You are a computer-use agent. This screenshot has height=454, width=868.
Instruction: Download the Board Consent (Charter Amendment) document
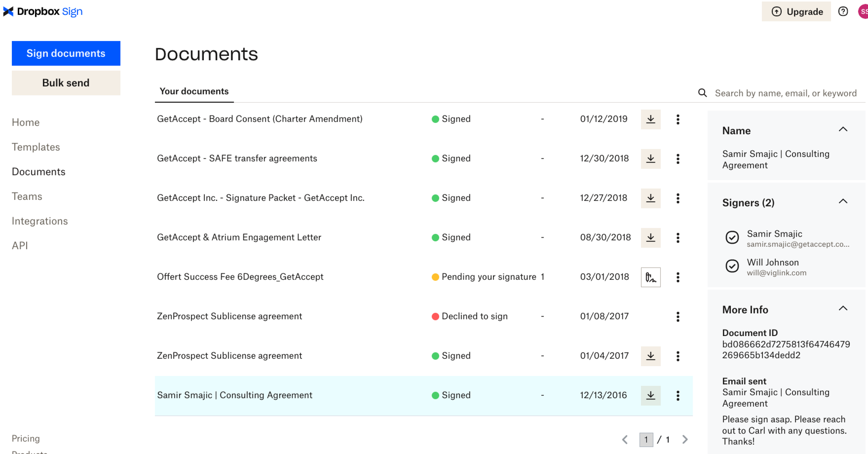pyautogui.click(x=651, y=119)
